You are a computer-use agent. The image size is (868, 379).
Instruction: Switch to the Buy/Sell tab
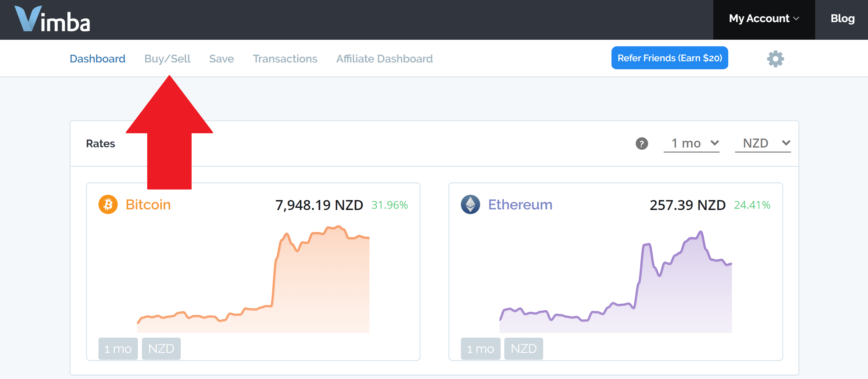click(167, 59)
